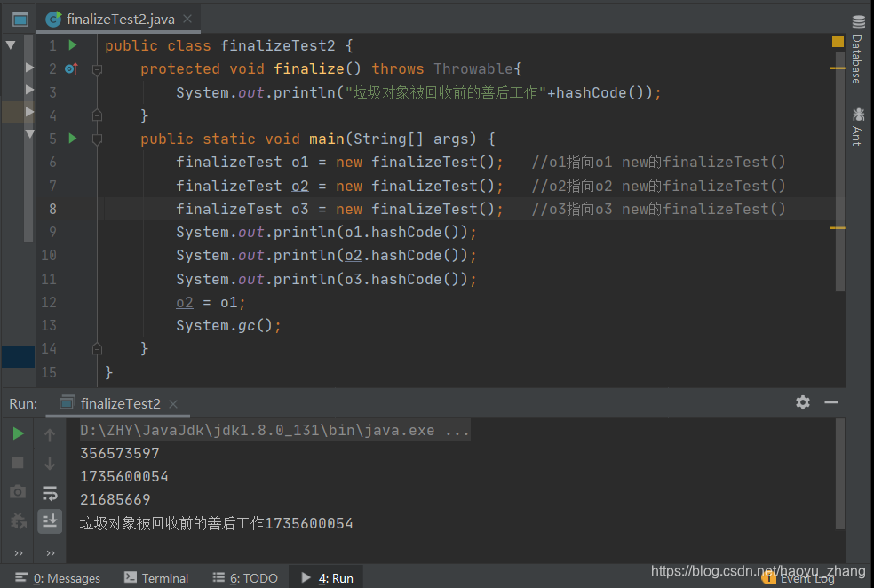Click the finalize method name in line 2
The image size is (874, 588).
click(309, 68)
